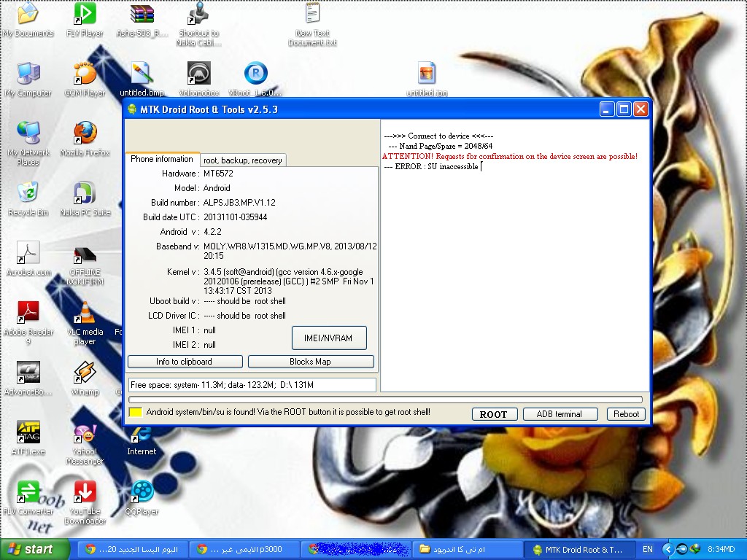
Task: Click the Android icon in title bar
Action: [132, 109]
